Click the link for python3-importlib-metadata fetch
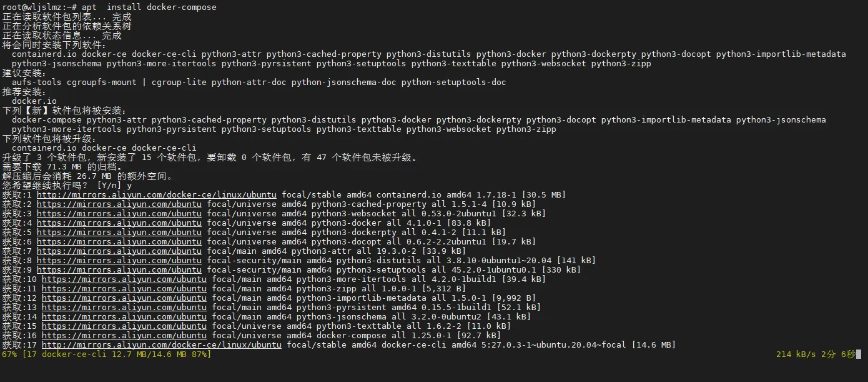 (124, 298)
